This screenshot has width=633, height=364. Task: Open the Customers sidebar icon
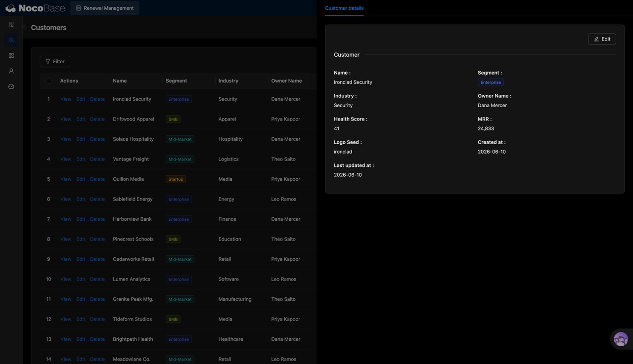coord(11,40)
